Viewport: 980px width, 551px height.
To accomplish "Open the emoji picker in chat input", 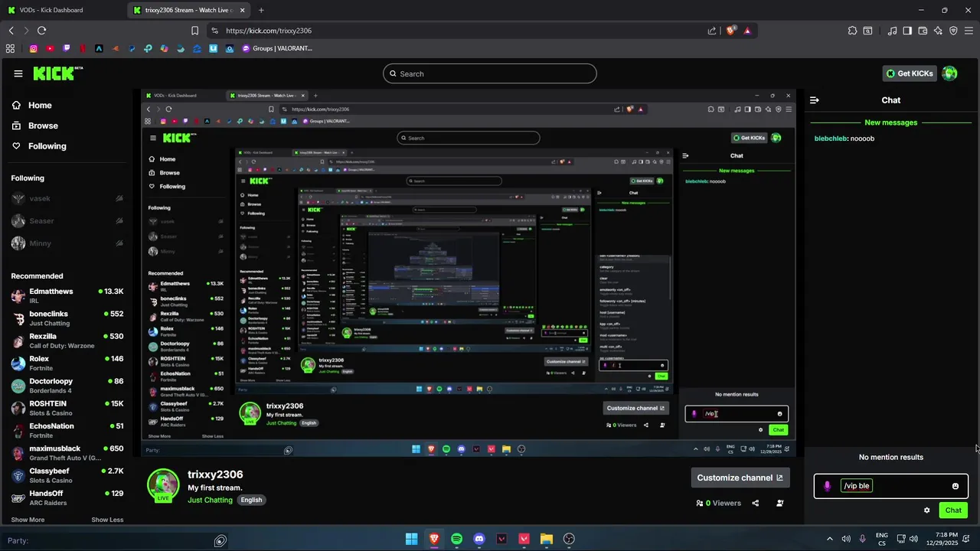I will pyautogui.click(x=955, y=486).
